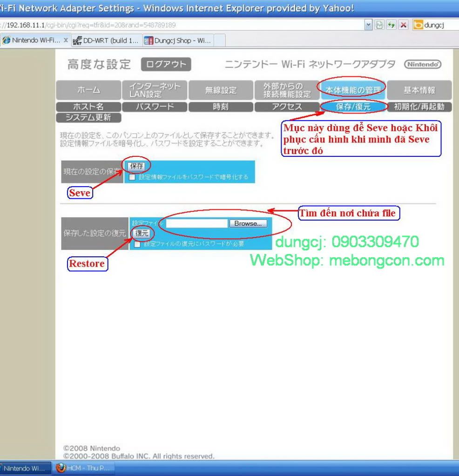Close the Nintendo Wi-Fi tab with its X
This screenshot has height=476, width=459.
66,40
